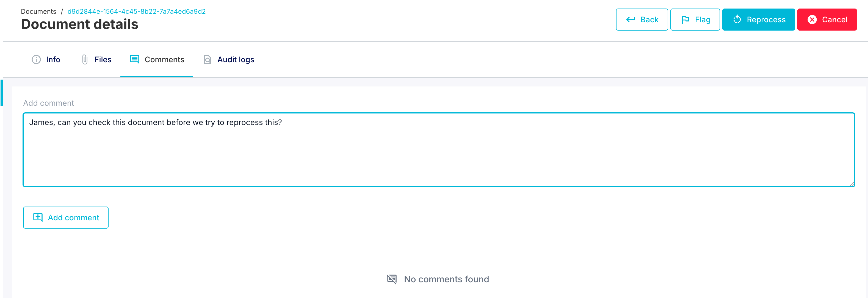Viewport: 868px width, 298px height.
Task: Click the Document details heading
Action: click(79, 24)
